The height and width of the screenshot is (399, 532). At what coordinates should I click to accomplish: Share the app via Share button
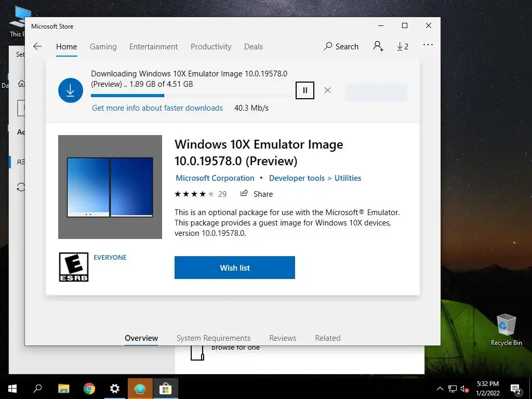[x=257, y=194]
